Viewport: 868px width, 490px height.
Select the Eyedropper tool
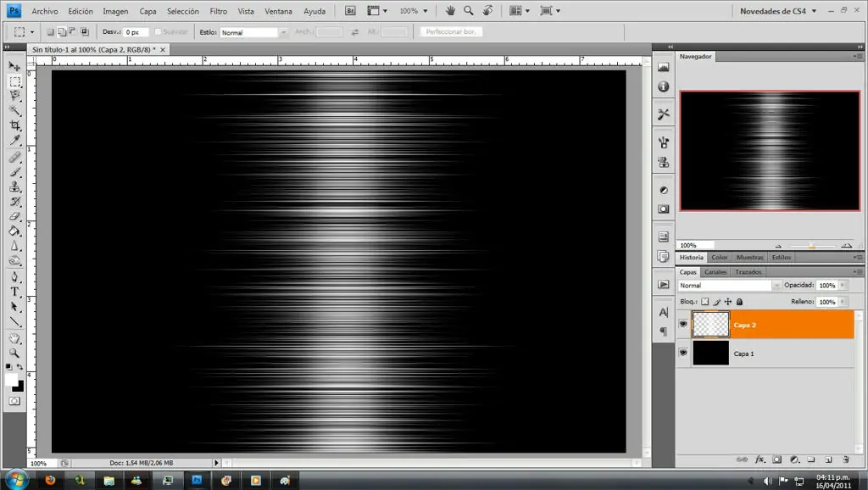[x=14, y=140]
